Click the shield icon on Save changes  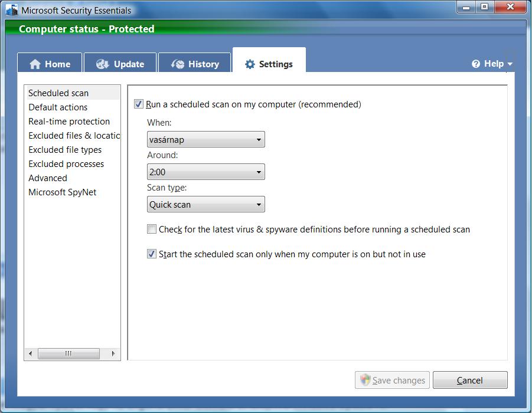pos(365,380)
